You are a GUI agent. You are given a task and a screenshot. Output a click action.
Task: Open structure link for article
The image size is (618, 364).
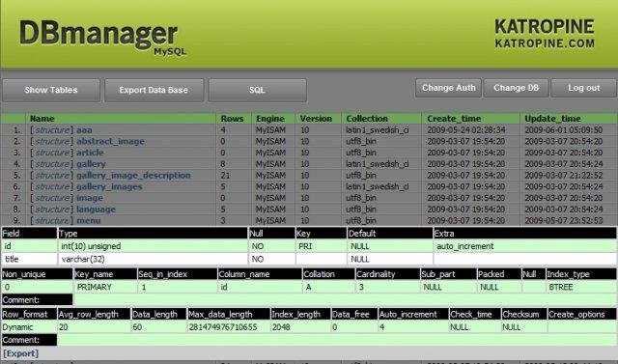click(52, 153)
